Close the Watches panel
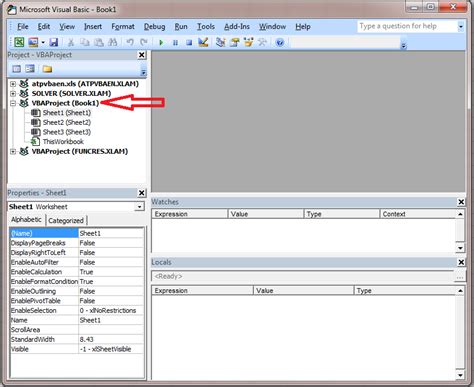The image size is (474, 387). [x=461, y=202]
